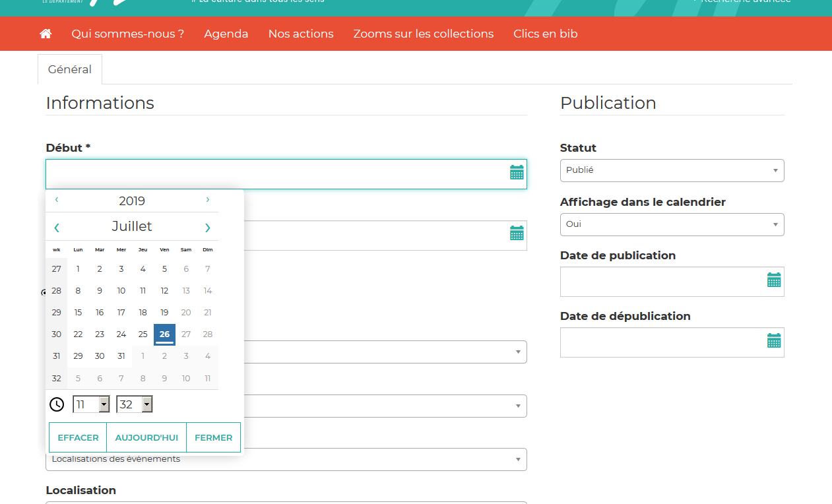The image size is (832, 504).
Task: Open Nos actions menu item
Action: 301,34
